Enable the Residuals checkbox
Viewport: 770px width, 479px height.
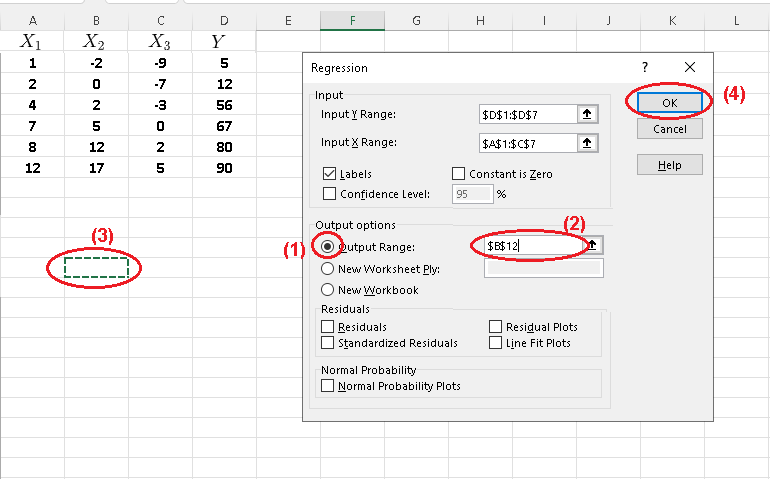[328, 327]
